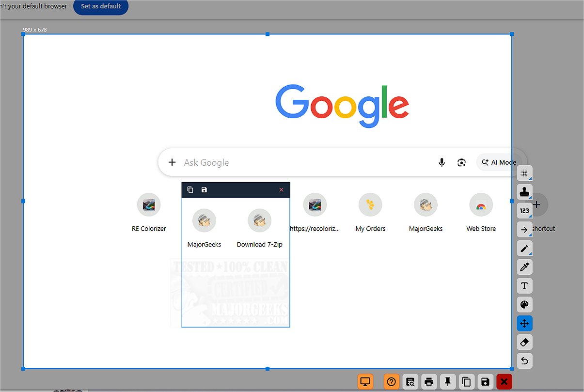Save the pinned snippet using its header save icon

coord(204,190)
